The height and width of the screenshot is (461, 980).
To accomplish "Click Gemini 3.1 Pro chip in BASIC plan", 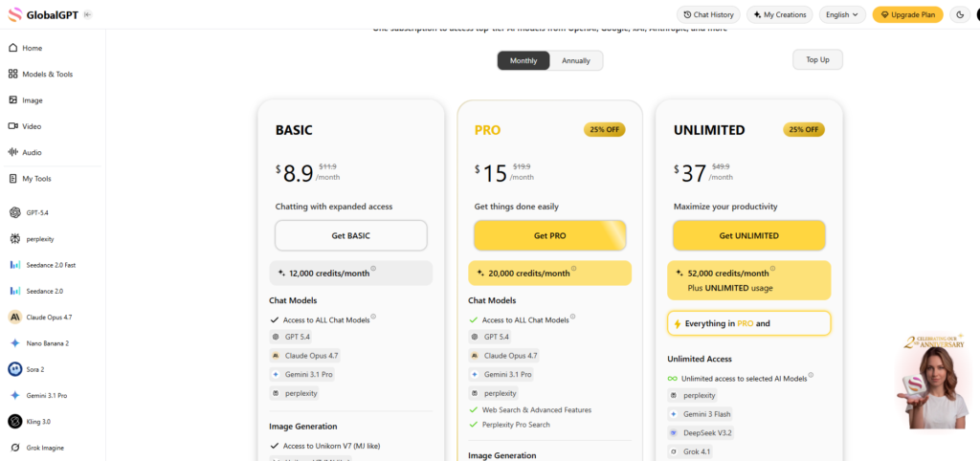I will [301, 374].
